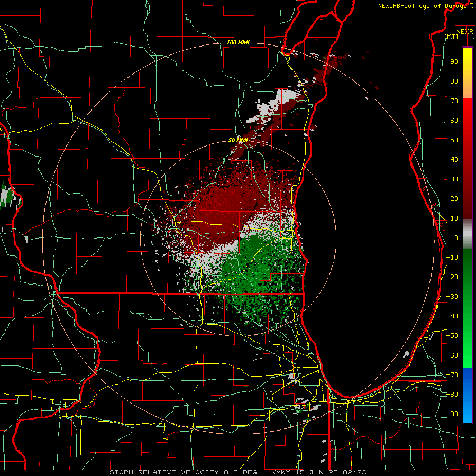Click the -20 knot scale label
The height and width of the screenshot is (476, 476).
[x=453, y=277]
